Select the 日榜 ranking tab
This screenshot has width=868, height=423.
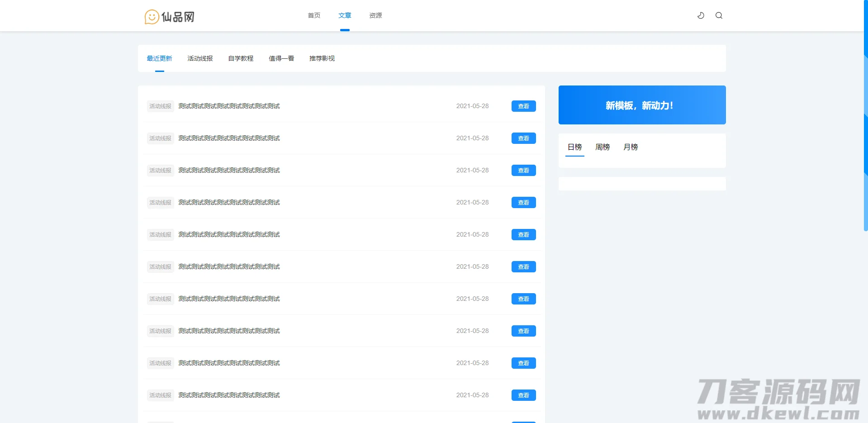pyautogui.click(x=574, y=147)
